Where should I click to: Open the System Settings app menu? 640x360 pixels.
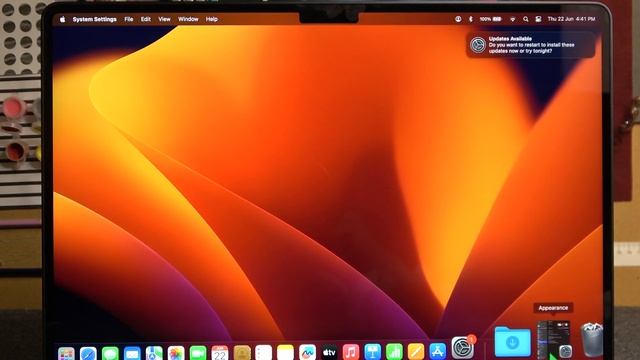pyautogui.click(x=94, y=19)
